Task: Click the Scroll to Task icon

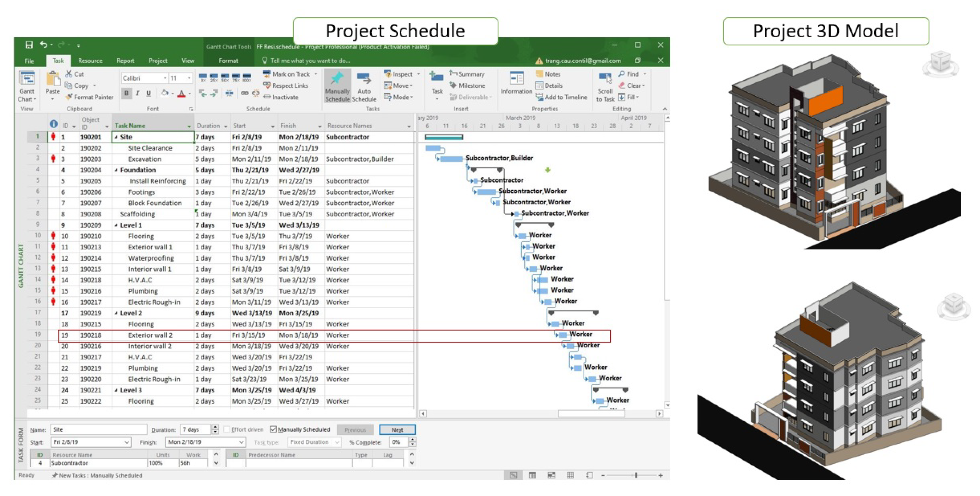Action: tap(605, 79)
